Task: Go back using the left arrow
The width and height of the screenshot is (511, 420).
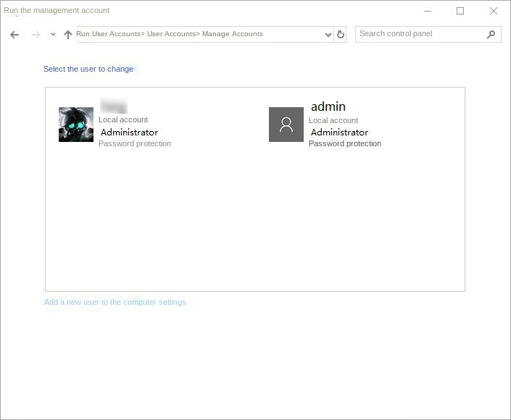Action: pyautogui.click(x=14, y=35)
